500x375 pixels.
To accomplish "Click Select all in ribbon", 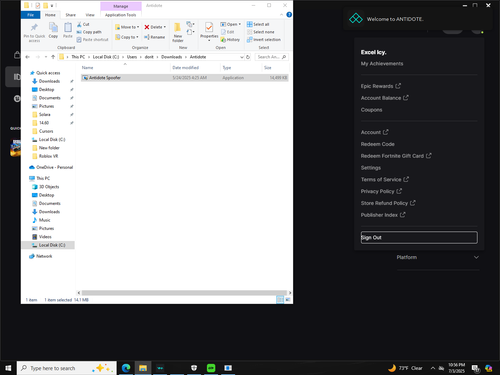I will click(258, 24).
